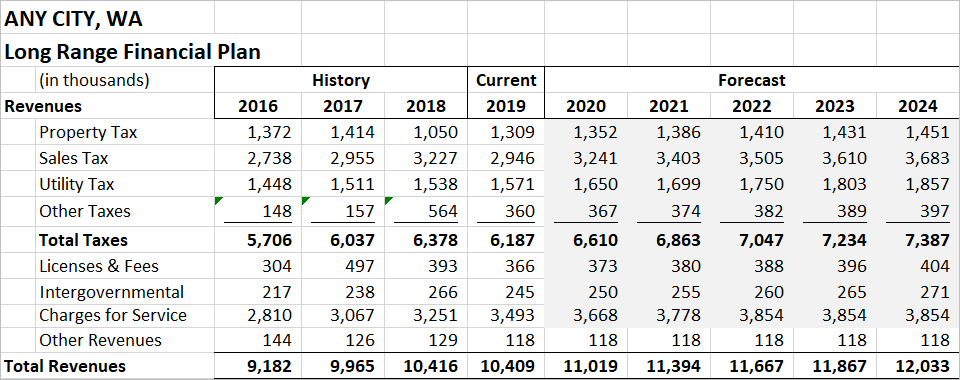The height and width of the screenshot is (380, 960).
Task: Click the 'Licenses & Fees' row label
Action: tap(99, 266)
